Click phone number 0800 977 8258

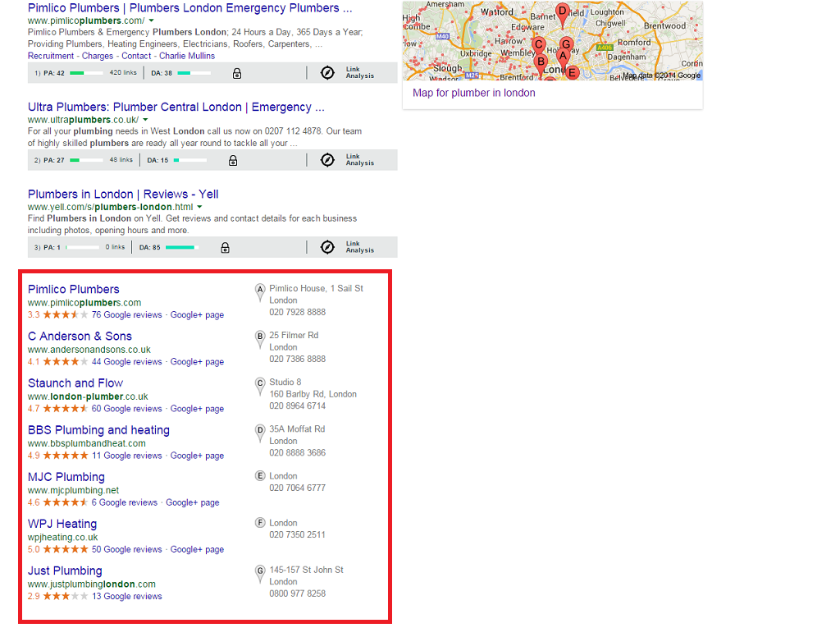(x=297, y=593)
